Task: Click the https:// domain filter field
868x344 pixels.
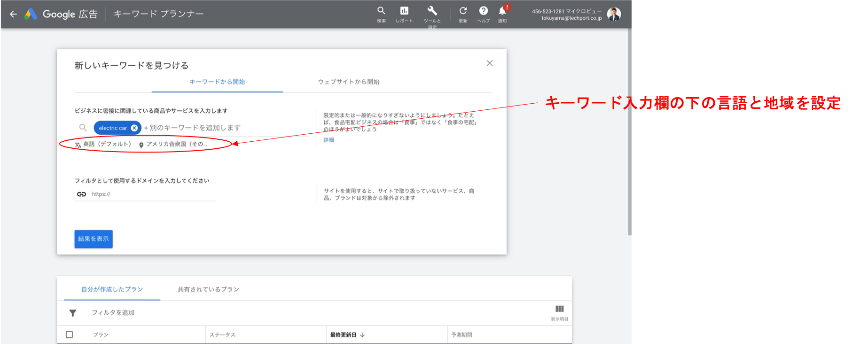Action: click(x=153, y=194)
